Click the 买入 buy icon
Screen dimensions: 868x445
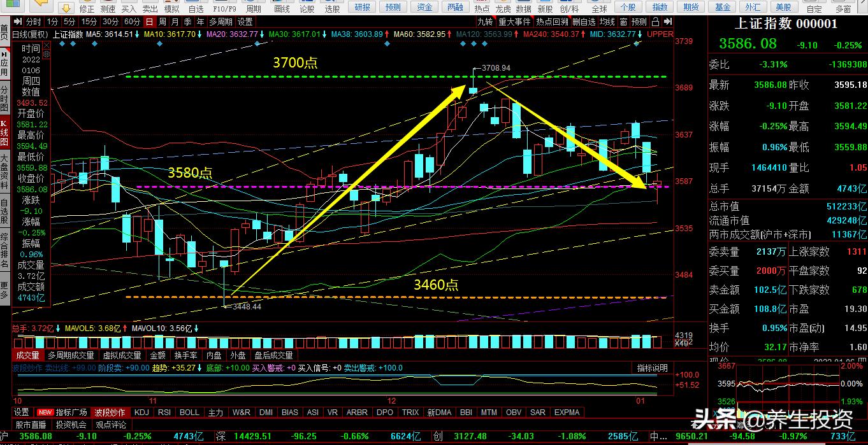tap(129, 8)
